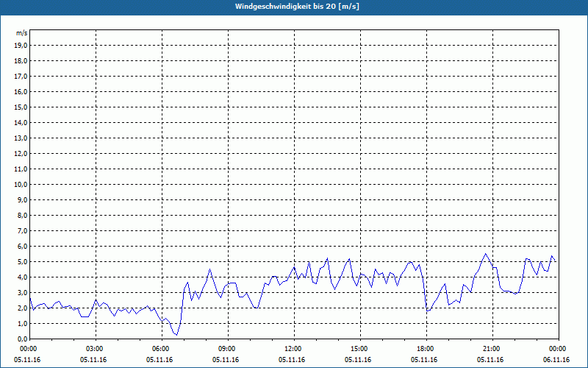Screen dimensions: 588x368
Task: Click the 2,0 y-axis label
Action: [22, 308]
